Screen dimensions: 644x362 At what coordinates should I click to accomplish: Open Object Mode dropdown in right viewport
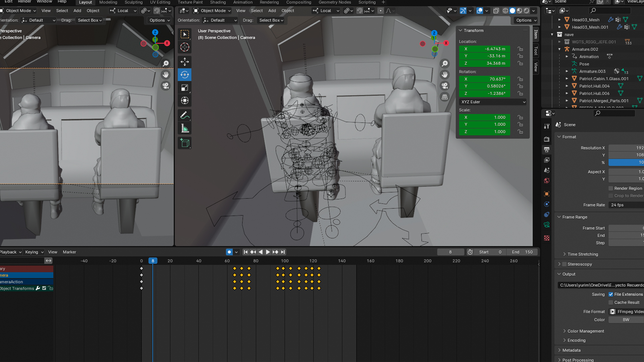tap(212, 11)
